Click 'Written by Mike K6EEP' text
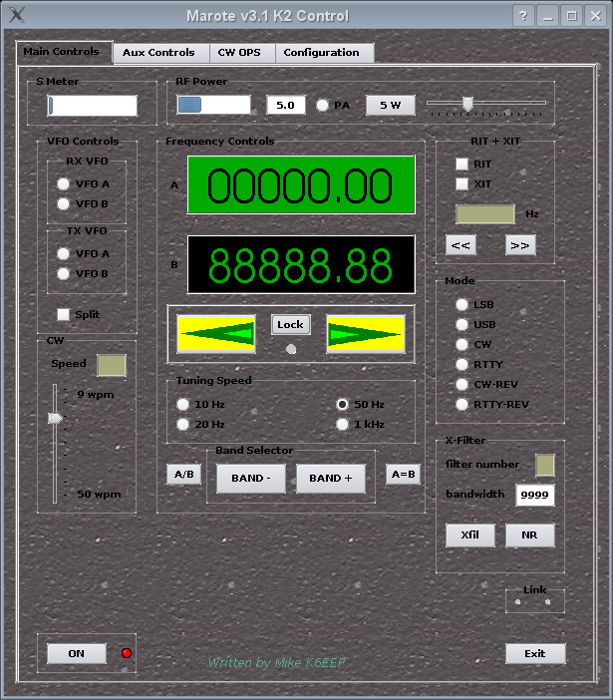This screenshot has height=700, width=613. click(277, 662)
